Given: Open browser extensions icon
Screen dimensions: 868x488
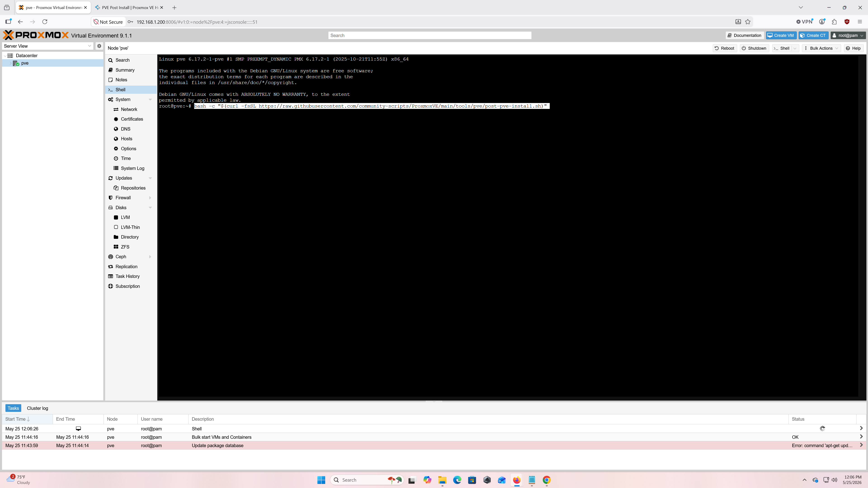Looking at the screenshot, I should [834, 22].
